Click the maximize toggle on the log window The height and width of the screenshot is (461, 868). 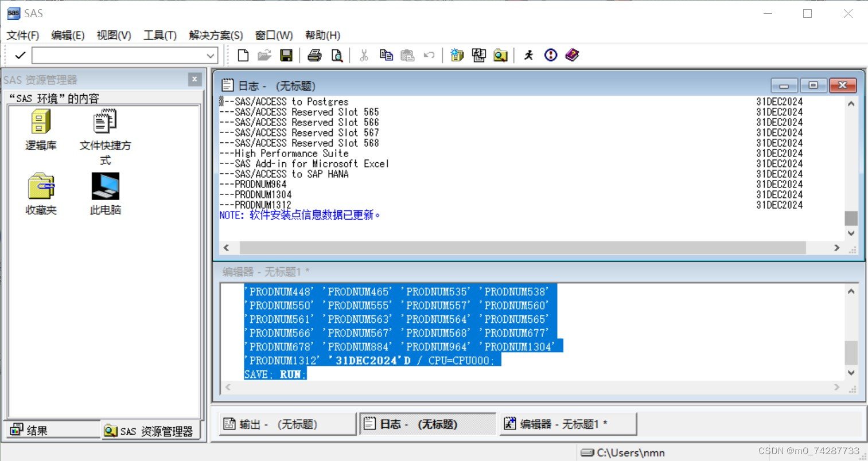[x=813, y=85]
